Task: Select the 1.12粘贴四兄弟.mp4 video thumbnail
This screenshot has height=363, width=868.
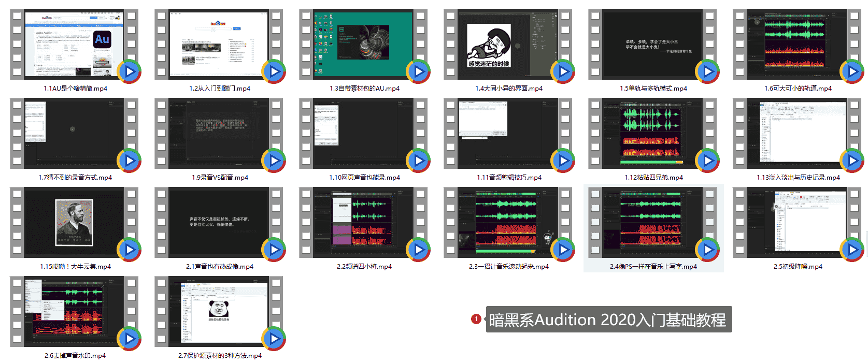Action: point(652,133)
